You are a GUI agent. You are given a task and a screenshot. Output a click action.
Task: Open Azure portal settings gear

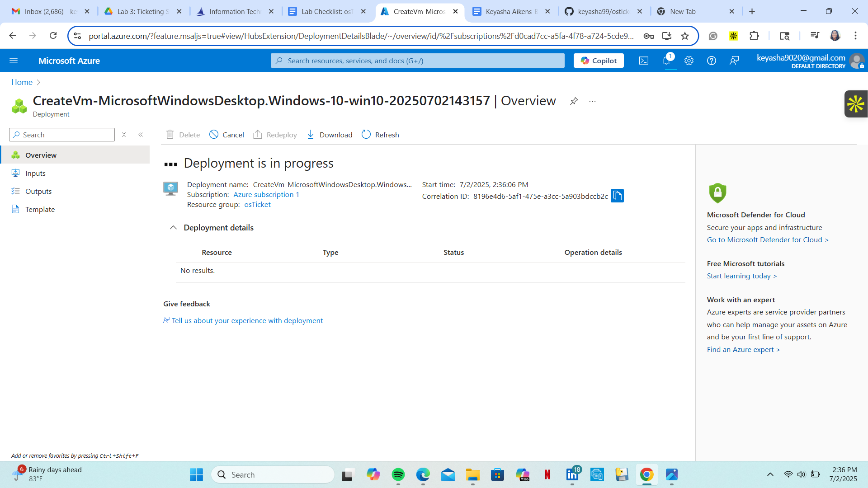(x=689, y=61)
